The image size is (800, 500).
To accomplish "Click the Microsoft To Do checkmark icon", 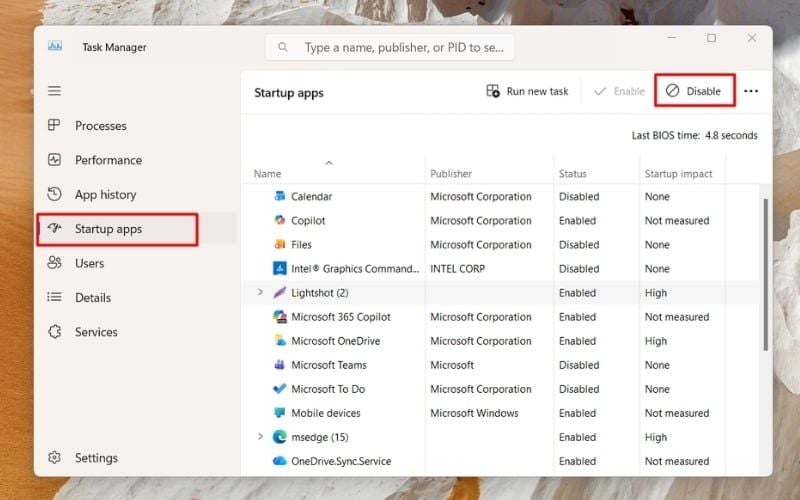I will point(280,388).
